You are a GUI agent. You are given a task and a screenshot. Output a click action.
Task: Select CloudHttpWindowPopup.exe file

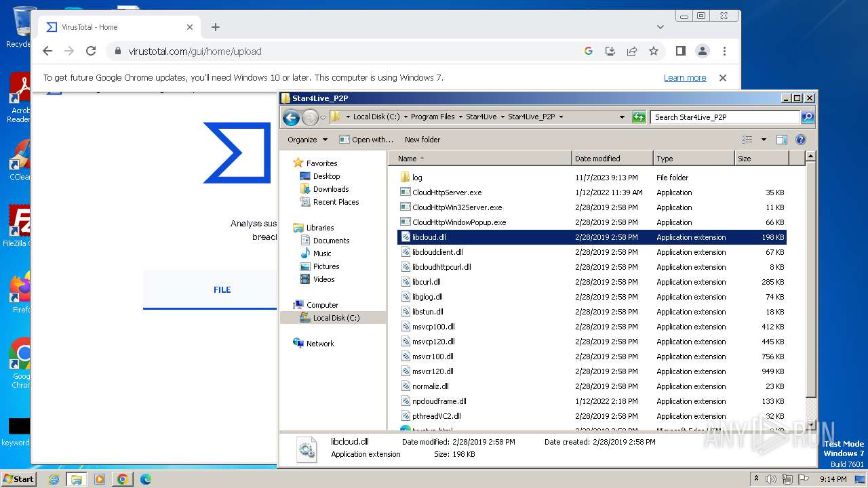(x=591, y=222)
